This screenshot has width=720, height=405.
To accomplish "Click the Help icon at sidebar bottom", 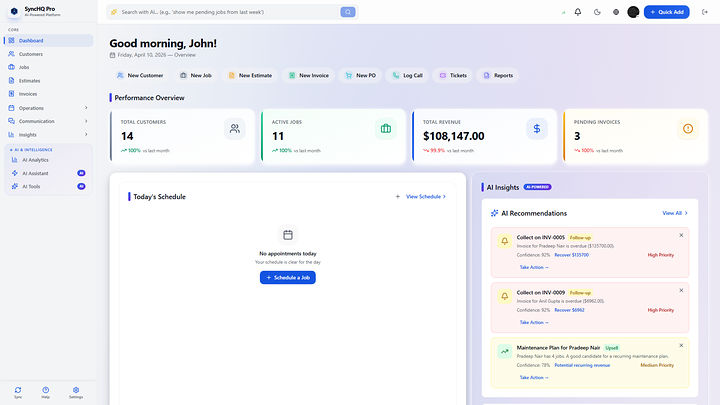I will (45, 392).
